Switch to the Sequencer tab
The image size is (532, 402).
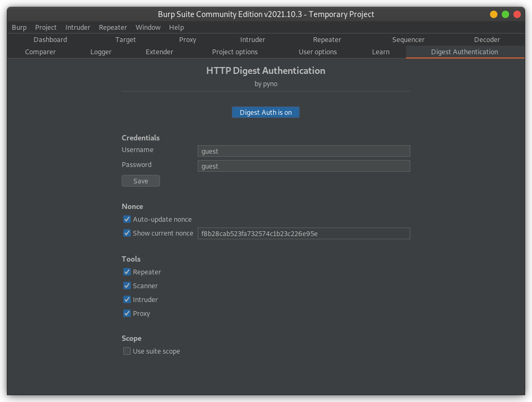(x=408, y=40)
